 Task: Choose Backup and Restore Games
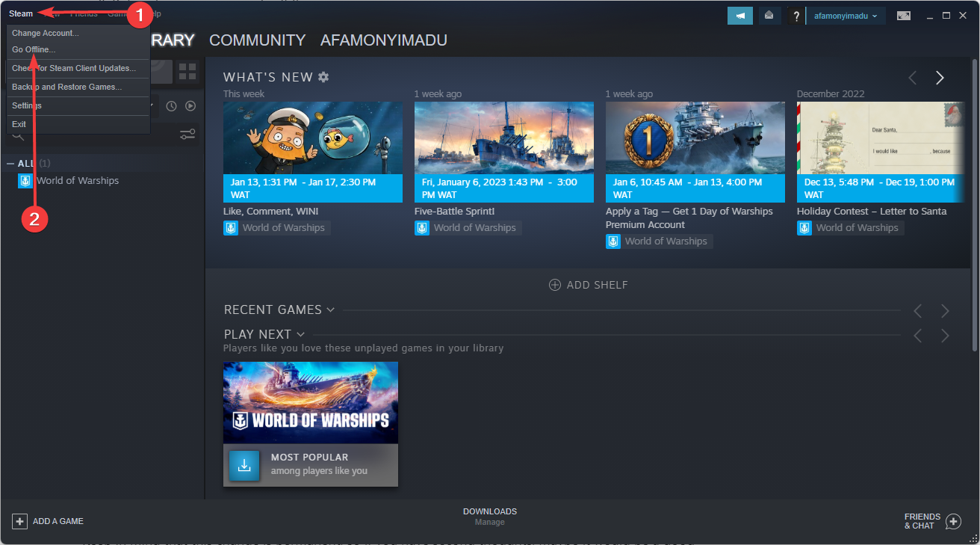[78, 87]
